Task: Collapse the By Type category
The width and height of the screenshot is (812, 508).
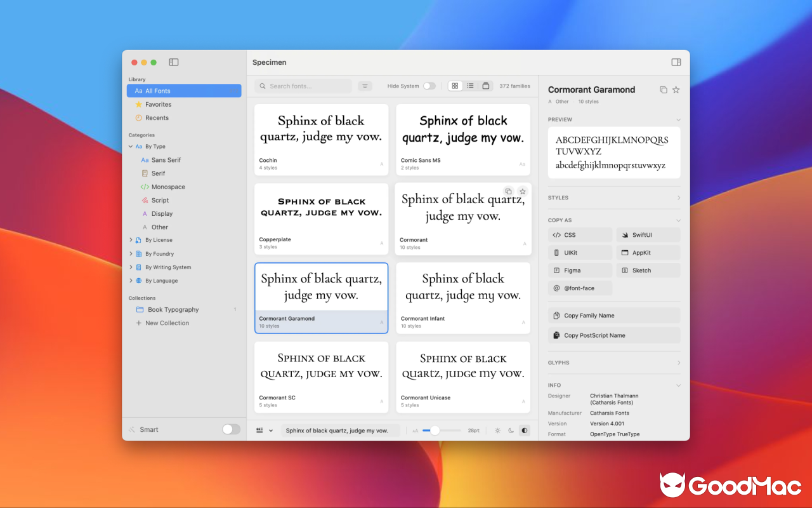Action: (x=131, y=146)
